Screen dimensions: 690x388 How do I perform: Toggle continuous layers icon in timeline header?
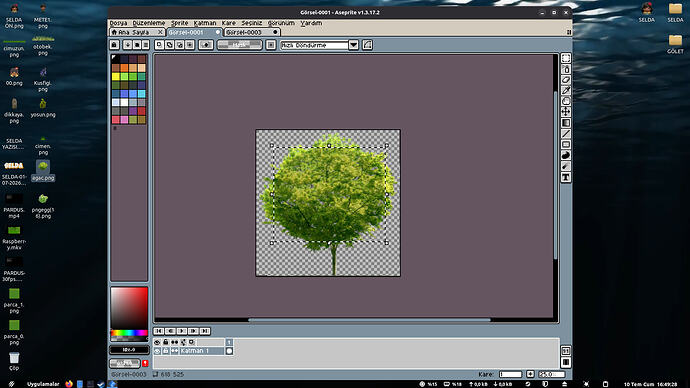pyautogui.click(x=175, y=342)
